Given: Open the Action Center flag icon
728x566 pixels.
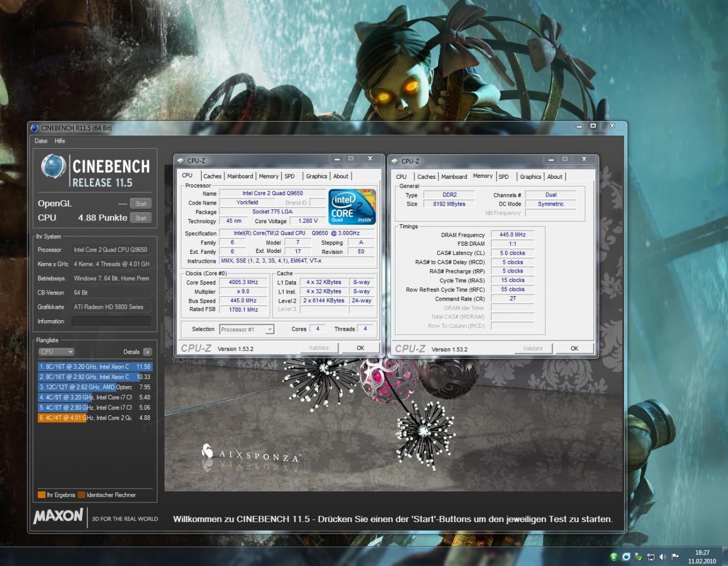Looking at the screenshot, I should [x=675, y=557].
